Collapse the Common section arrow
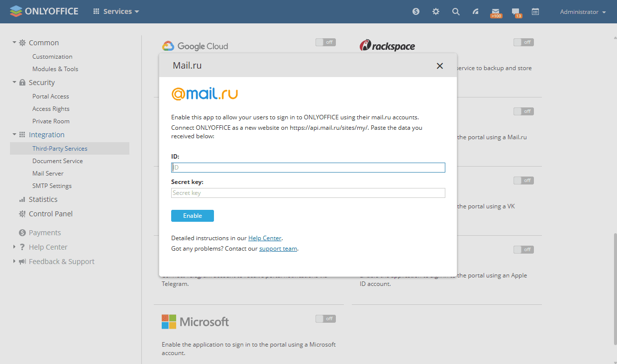 point(14,43)
